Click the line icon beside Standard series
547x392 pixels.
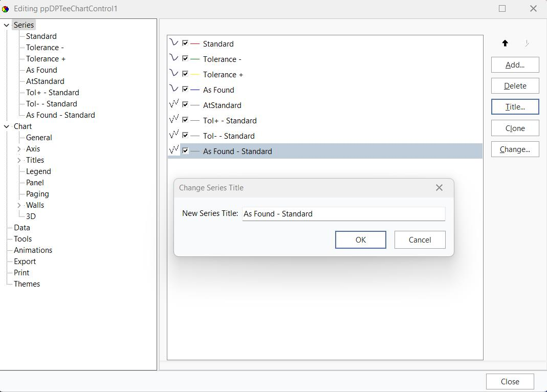click(173, 43)
